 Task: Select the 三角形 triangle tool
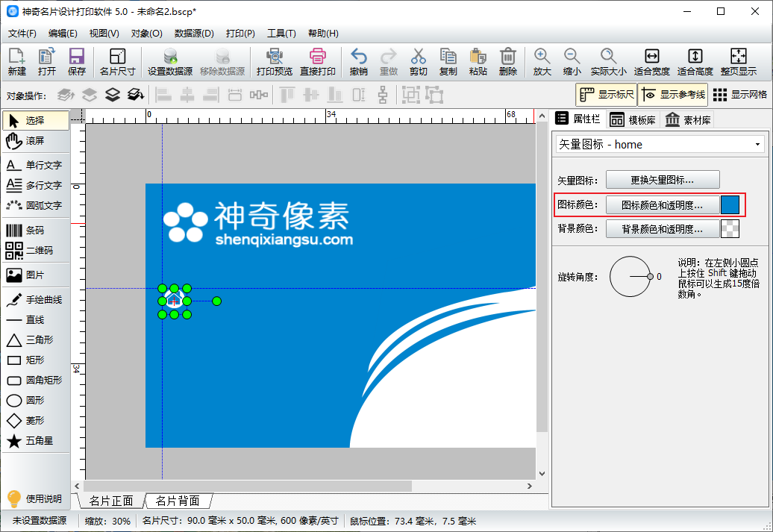coord(36,340)
